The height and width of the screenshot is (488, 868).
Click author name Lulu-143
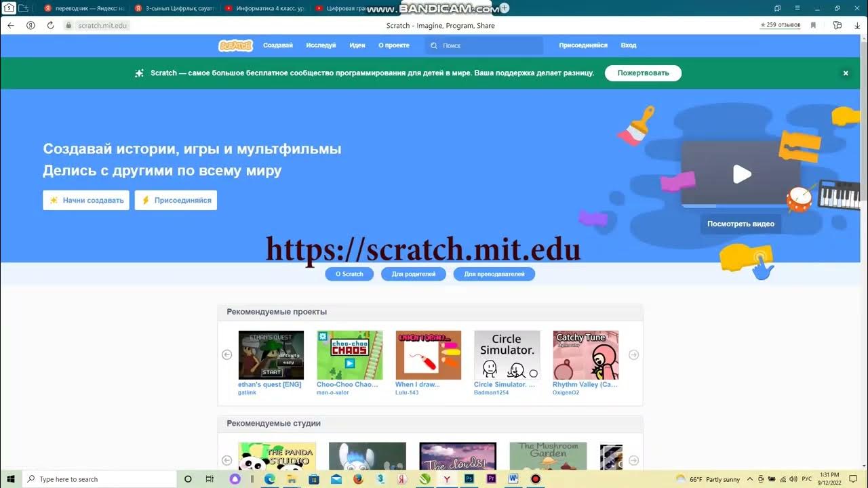408,392
